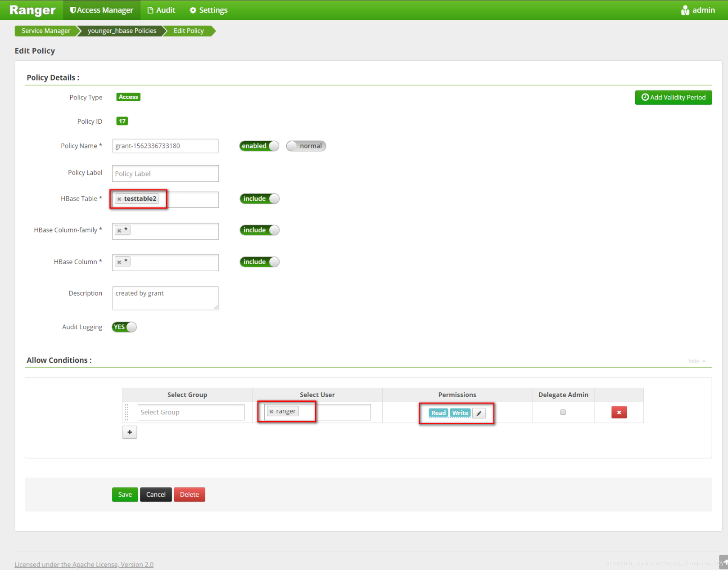
Task: Click the Ranger logo
Action: [x=32, y=10]
